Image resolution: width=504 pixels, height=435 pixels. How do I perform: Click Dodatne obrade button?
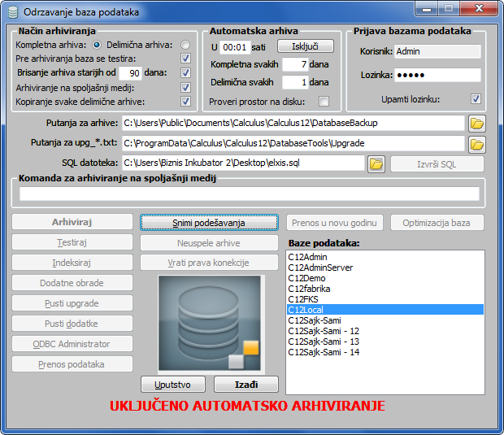[x=72, y=283]
